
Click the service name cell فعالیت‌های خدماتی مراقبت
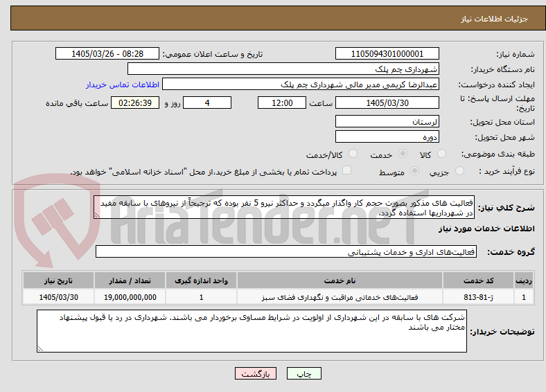click(x=340, y=297)
